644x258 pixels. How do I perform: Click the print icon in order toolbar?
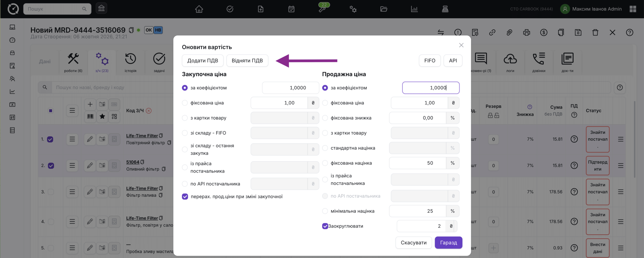click(527, 32)
